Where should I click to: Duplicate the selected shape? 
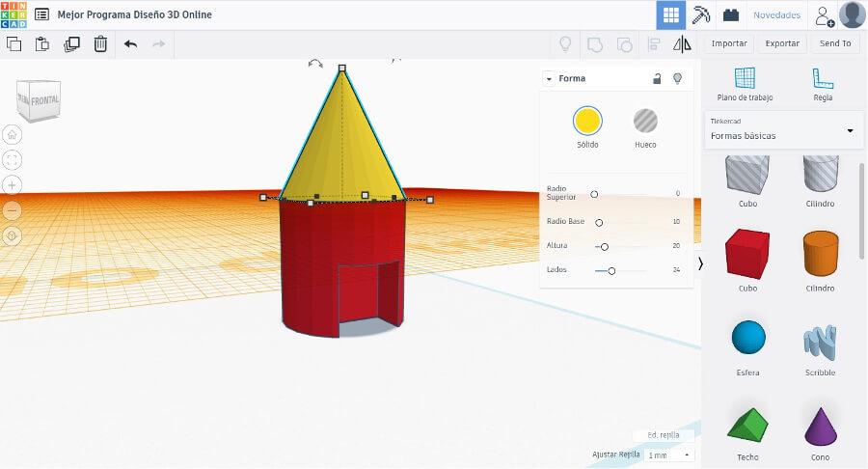tap(71, 43)
